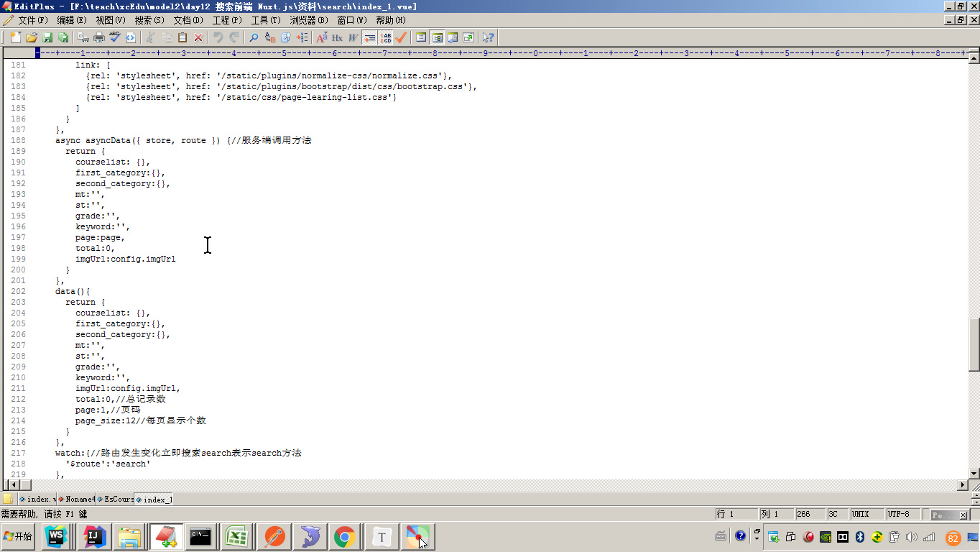Toggle the directory window toolbar icon
The image size is (980, 552).
coord(422,37)
